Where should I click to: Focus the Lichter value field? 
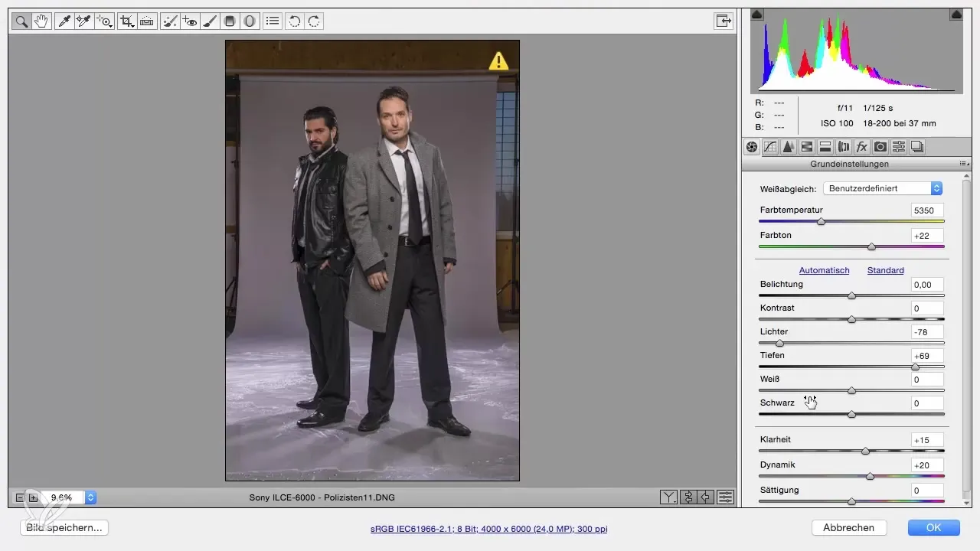(928, 332)
